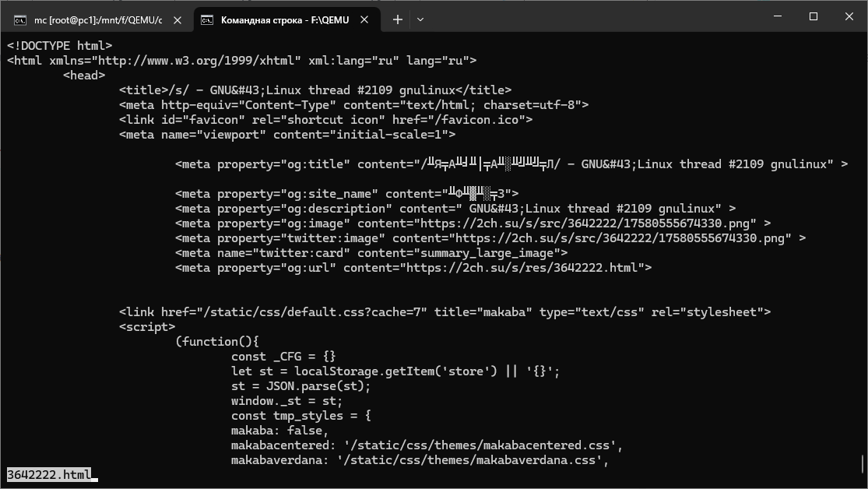
Task: Maximize the terminal window
Action: point(813,16)
